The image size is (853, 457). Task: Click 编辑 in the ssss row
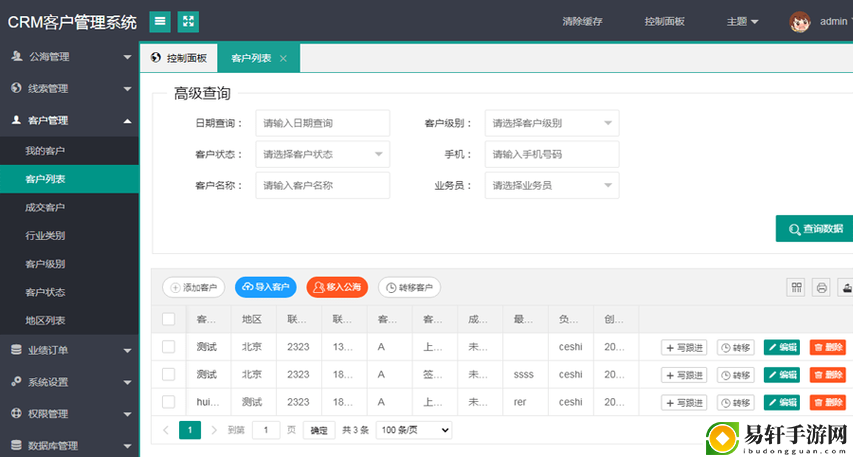pos(782,375)
